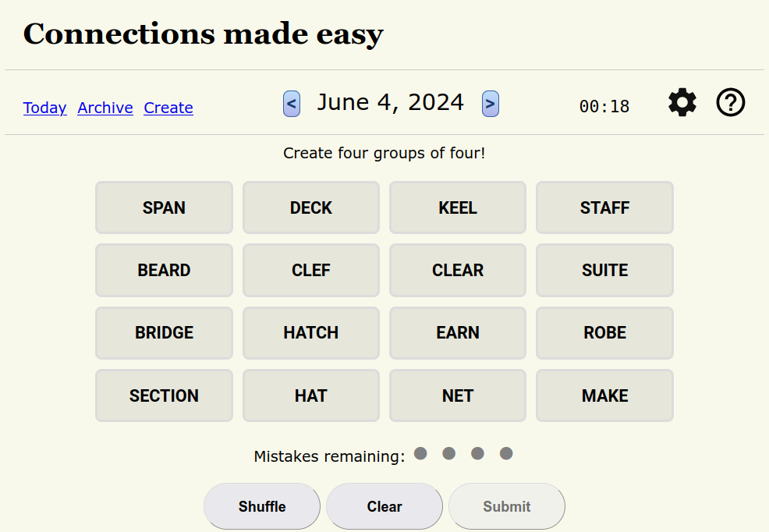The image size is (769, 532).
Task: Open the Today link
Action: click(44, 108)
